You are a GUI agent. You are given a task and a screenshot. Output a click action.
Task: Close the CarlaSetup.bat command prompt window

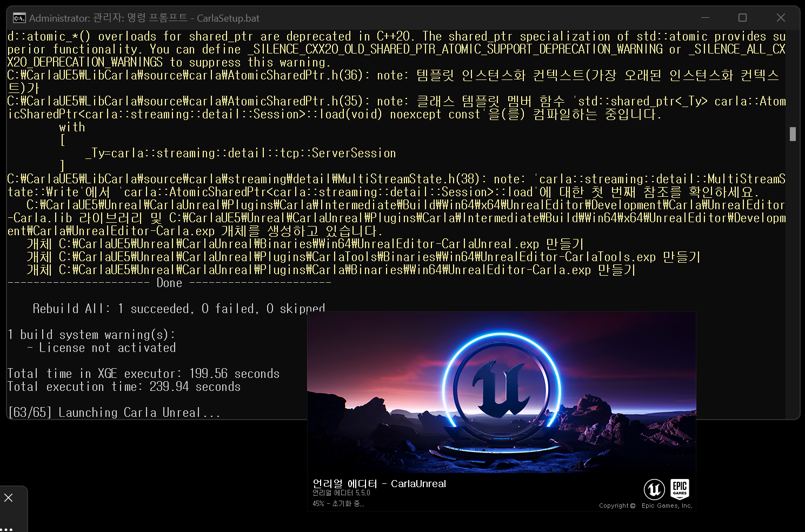[781, 18]
